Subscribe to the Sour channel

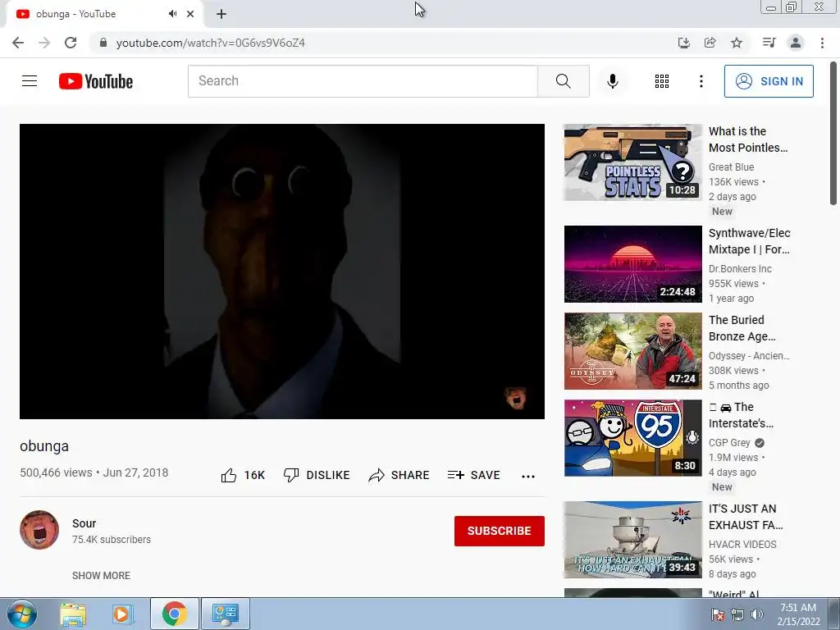pos(500,531)
